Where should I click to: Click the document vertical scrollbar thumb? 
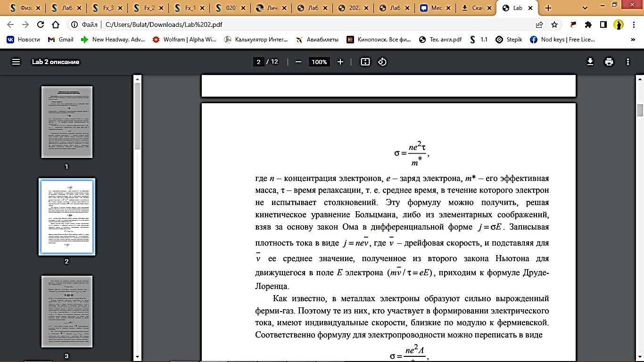coord(640,110)
